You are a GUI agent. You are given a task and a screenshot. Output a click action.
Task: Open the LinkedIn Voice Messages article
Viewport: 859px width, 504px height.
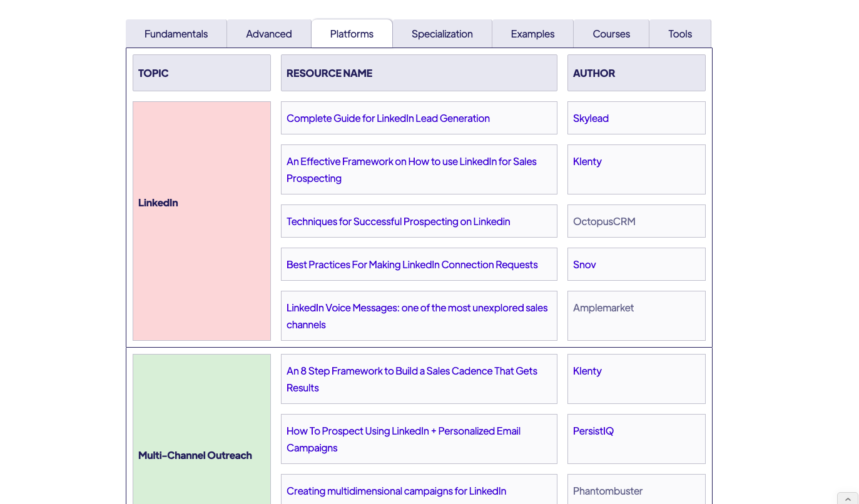(417, 316)
